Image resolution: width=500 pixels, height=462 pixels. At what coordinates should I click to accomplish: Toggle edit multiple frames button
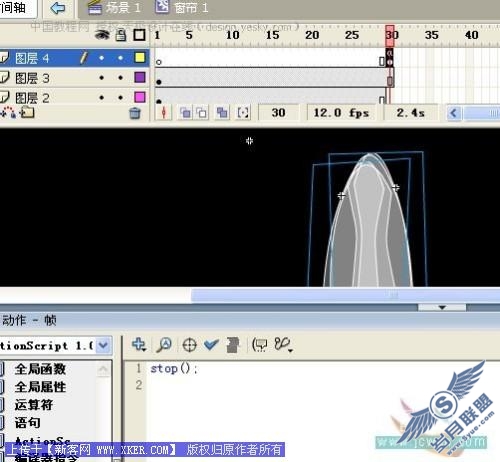[x=222, y=113]
